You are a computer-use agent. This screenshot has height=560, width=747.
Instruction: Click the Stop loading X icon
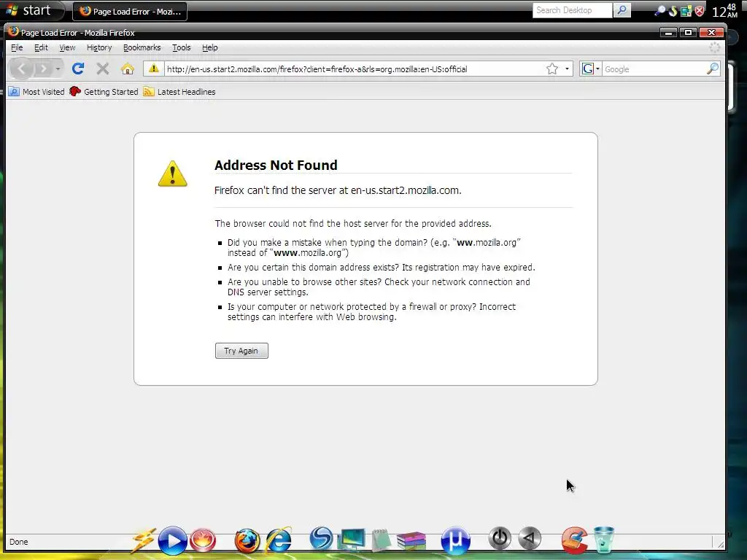click(x=102, y=69)
